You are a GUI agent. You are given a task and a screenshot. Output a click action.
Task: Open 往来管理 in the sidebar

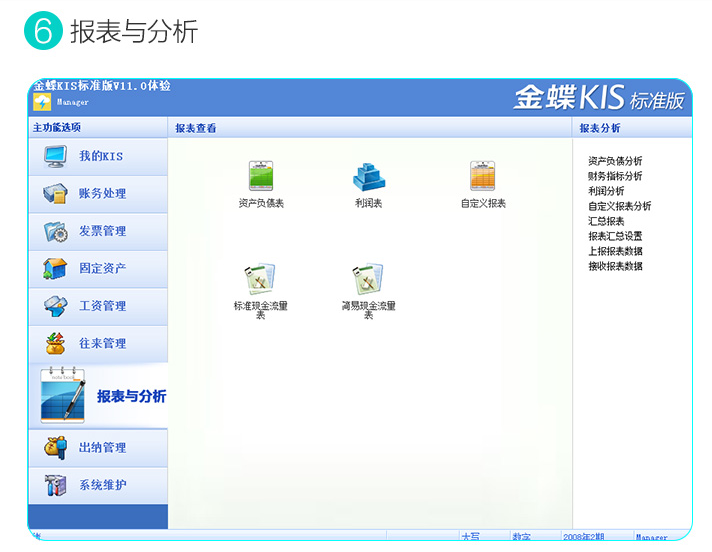coord(98,343)
